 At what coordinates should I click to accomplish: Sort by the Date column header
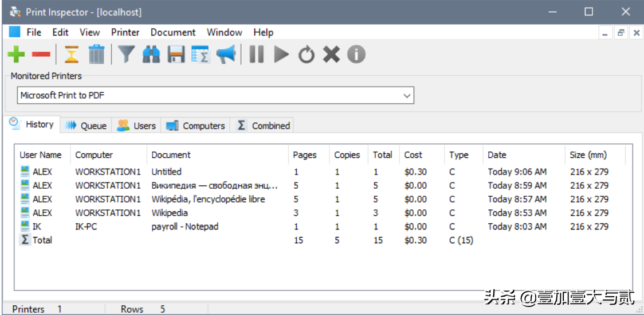pos(497,155)
